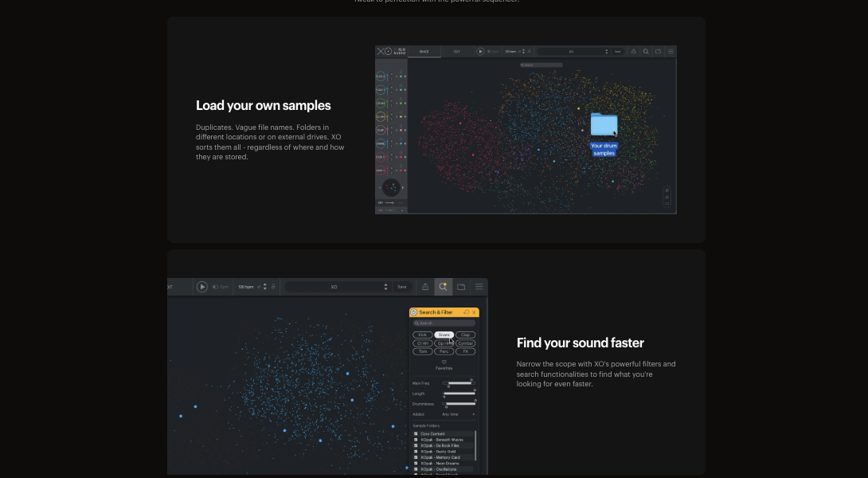This screenshot has width=868, height=478.
Task: Click the export icon in the Find your sound faster screenshot
Action: 425,286
